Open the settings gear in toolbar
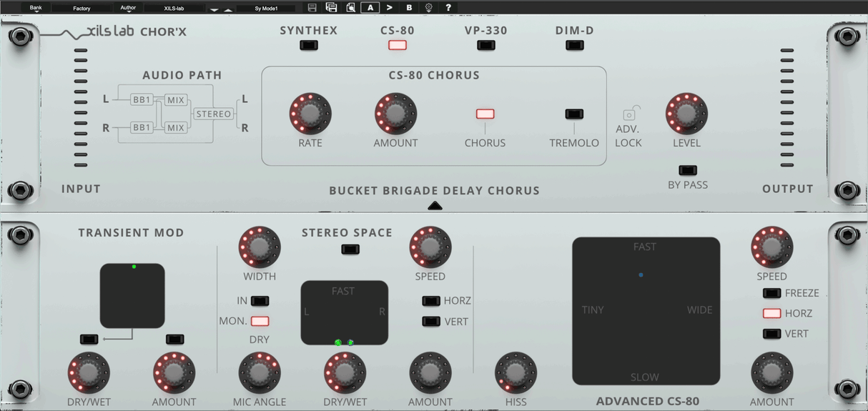 pyautogui.click(x=429, y=8)
